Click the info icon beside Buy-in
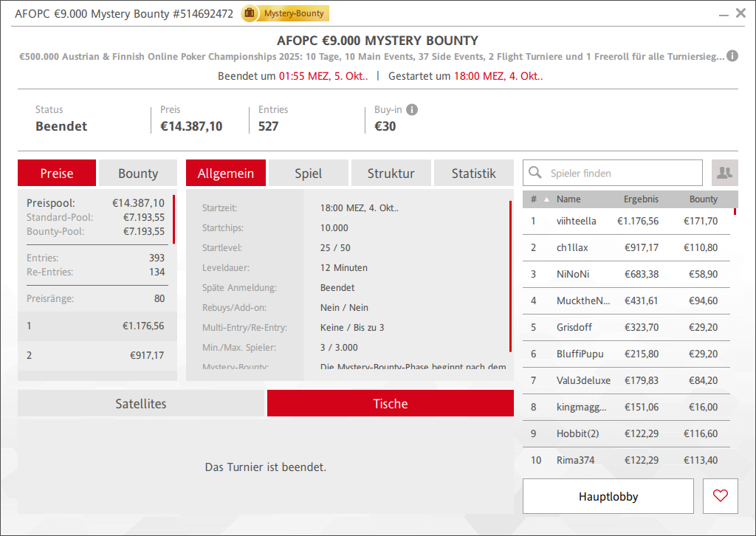 [x=412, y=110]
